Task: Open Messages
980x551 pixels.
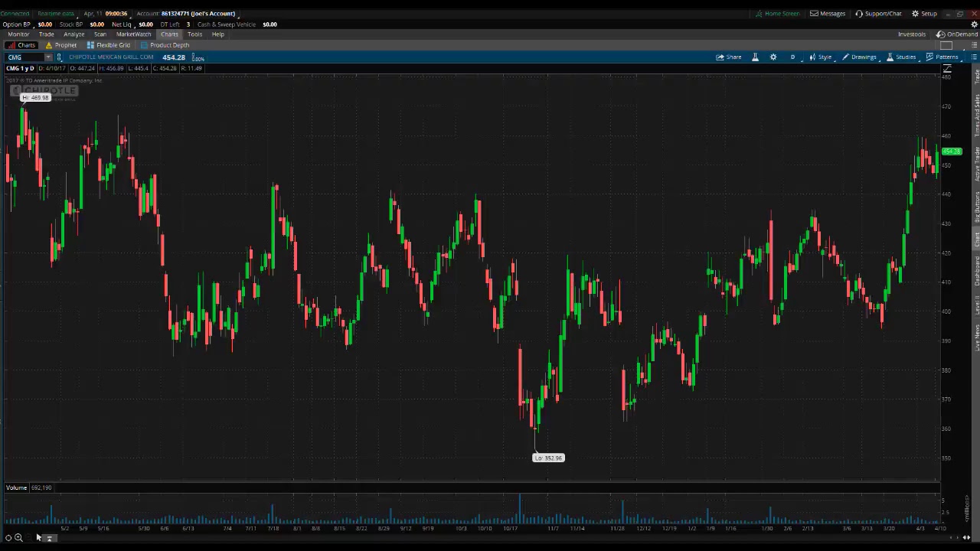Action: 828,14
